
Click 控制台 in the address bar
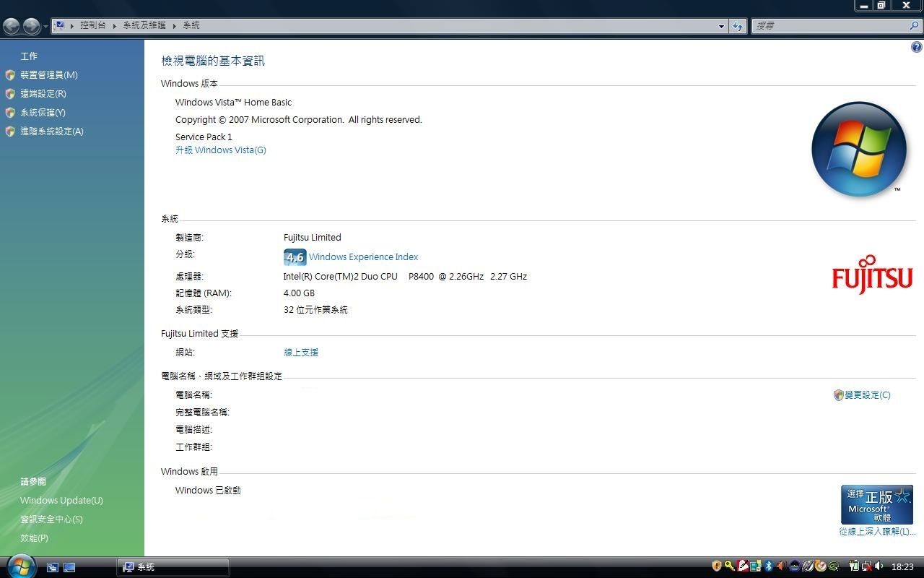(x=93, y=25)
